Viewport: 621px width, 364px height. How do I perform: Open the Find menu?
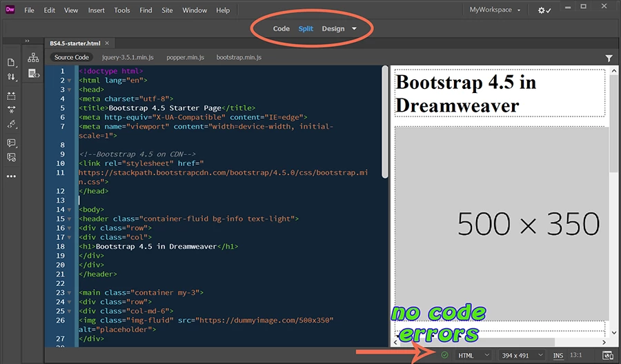click(x=146, y=10)
